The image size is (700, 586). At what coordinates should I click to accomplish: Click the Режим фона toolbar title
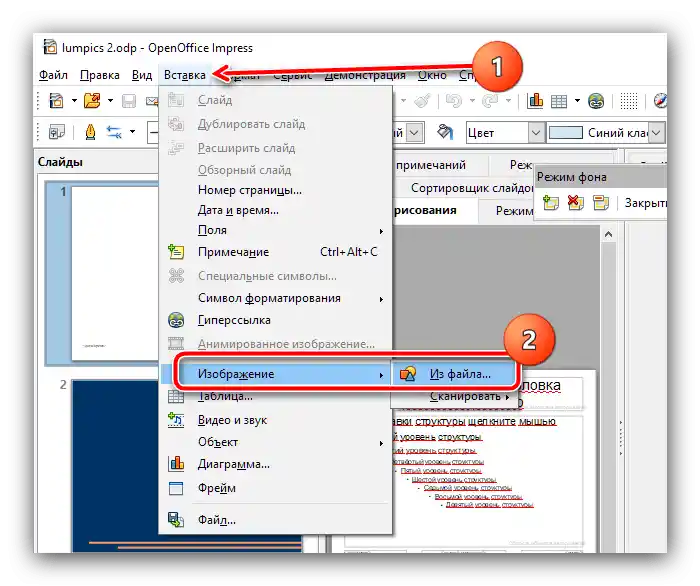571,177
